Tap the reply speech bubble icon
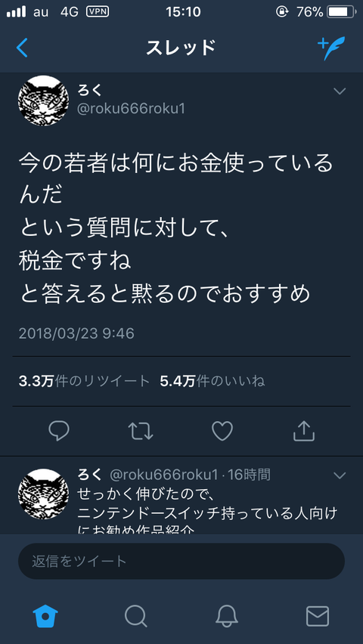This screenshot has height=644, width=363. [59, 432]
